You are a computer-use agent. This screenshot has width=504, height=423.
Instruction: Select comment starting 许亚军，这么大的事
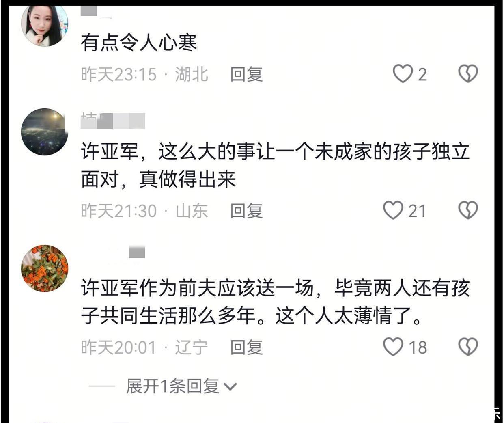(275, 165)
